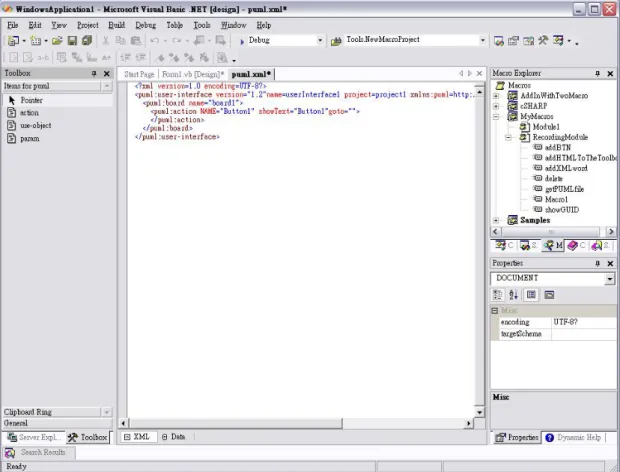This screenshot has height=472, width=620.
Task: Collapse the Misc category in Properties
Action: coord(495,311)
